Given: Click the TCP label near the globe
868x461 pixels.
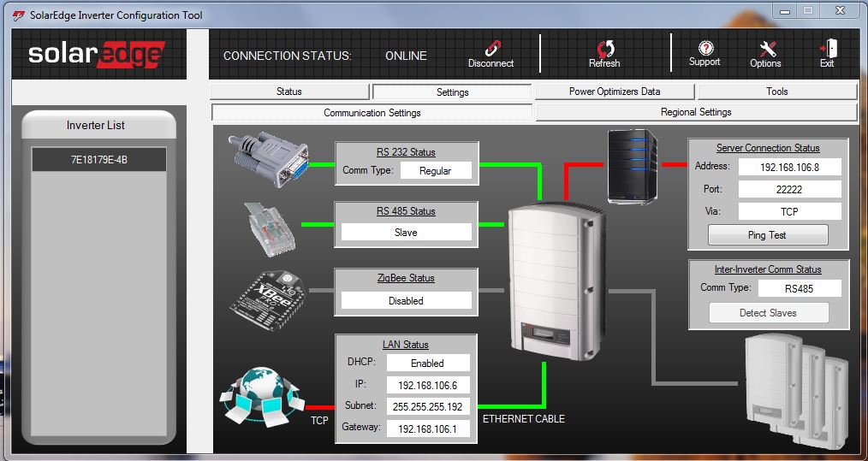Looking at the screenshot, I should point(319,421).
